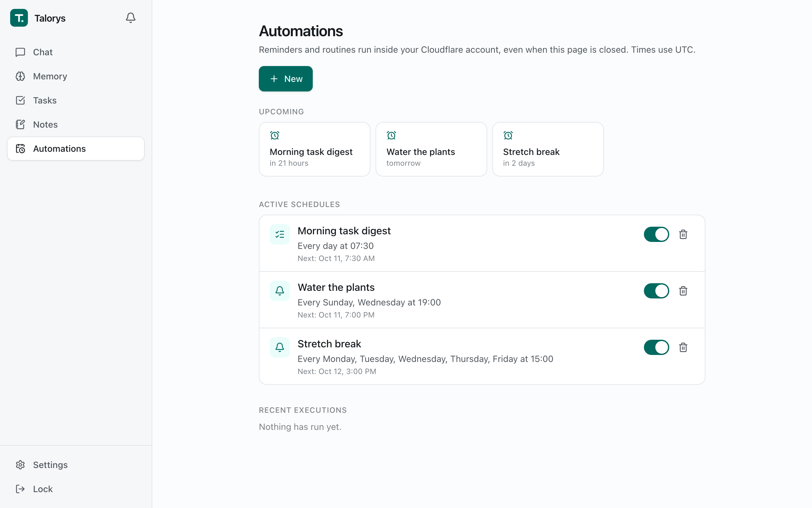Create a new automation with New
Screen dimensions: 812x508
click(285, 79)
